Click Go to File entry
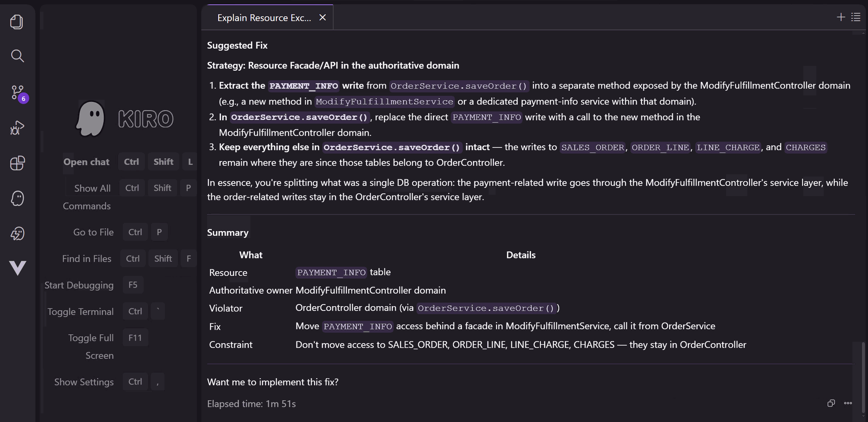 [x=93, y=232]
